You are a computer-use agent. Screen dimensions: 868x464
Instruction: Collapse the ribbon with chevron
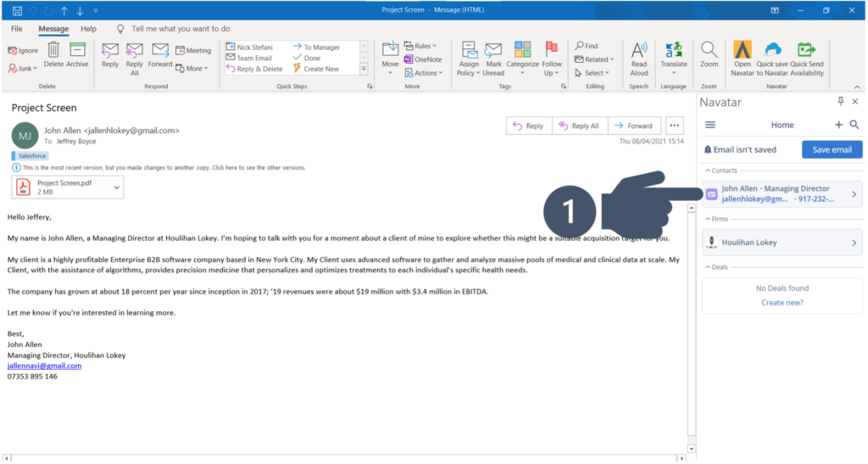click(857, 87)
